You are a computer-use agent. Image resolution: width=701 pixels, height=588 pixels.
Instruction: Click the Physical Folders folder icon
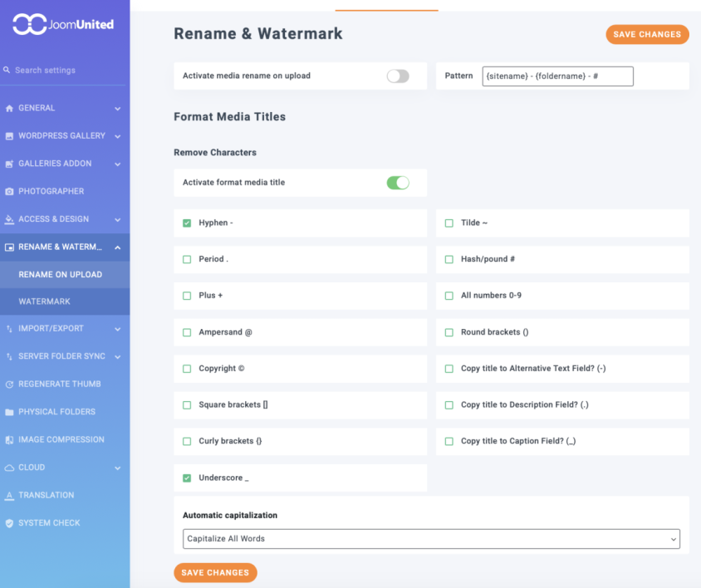[9, 412]
